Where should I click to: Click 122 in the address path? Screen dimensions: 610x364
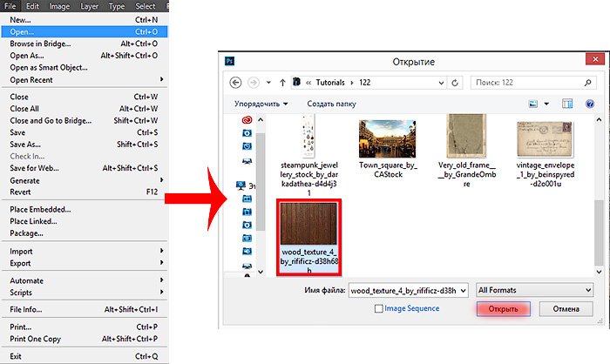(364, 83)
